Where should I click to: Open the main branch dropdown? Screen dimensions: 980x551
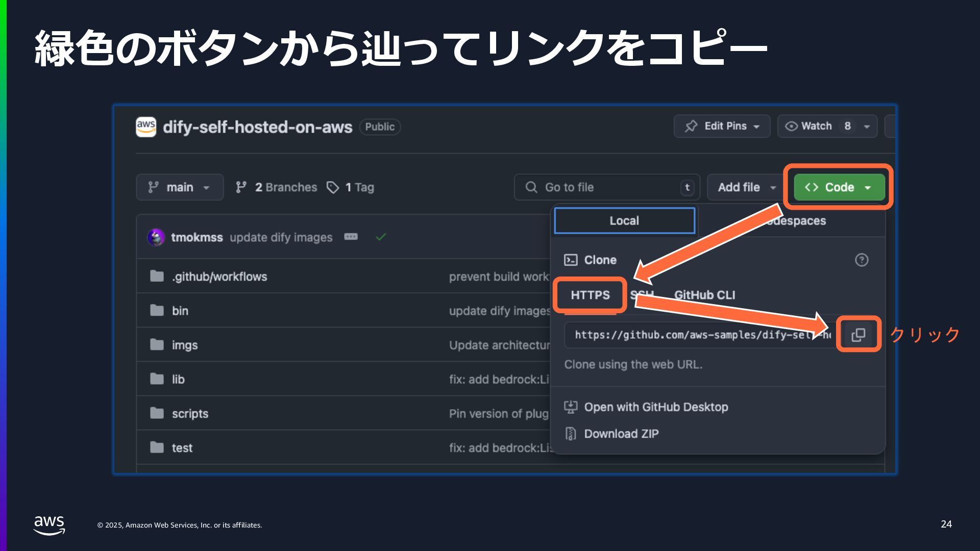[x=180, y=187]
